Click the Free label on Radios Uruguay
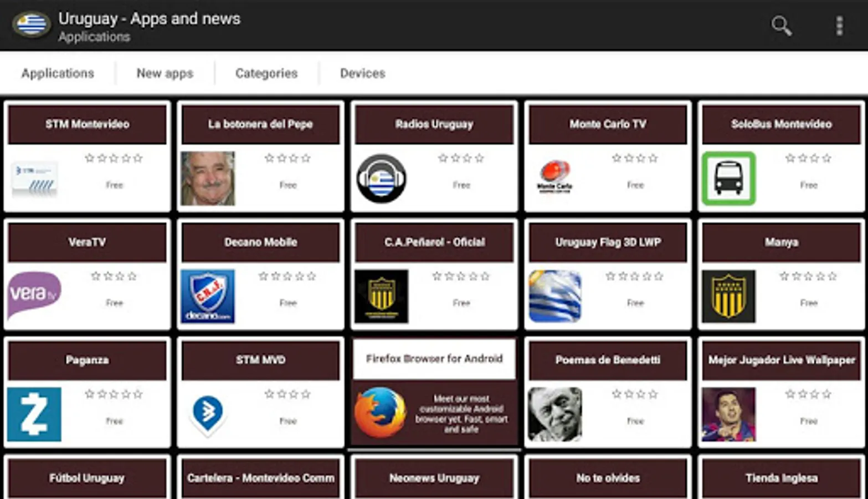Screen dimensions: 868x499 pyautogui.click(x=461, y=185)
